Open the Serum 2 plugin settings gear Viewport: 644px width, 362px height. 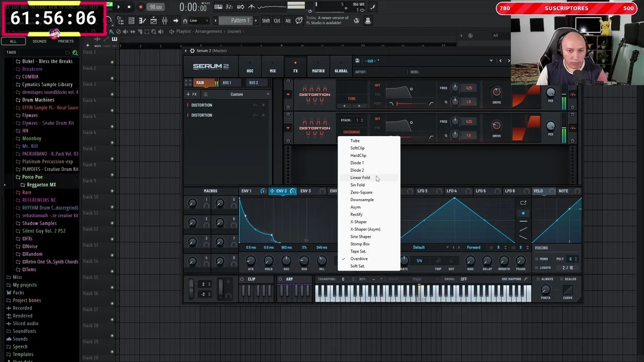coord(192,51)
